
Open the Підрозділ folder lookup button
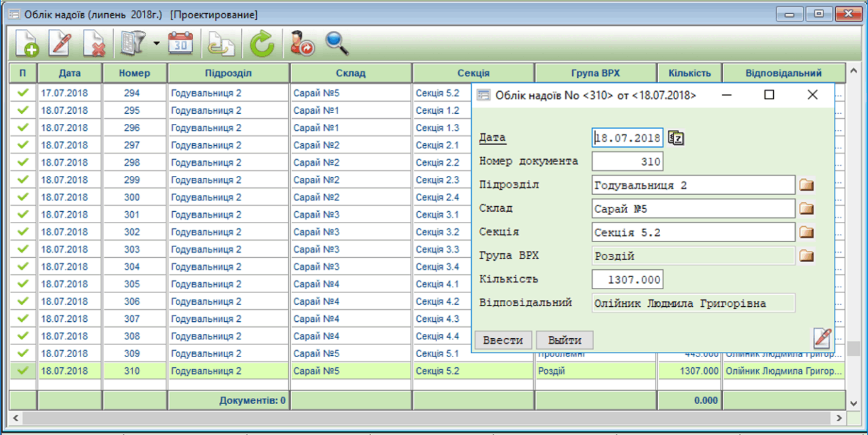click(x=806, y=185)
